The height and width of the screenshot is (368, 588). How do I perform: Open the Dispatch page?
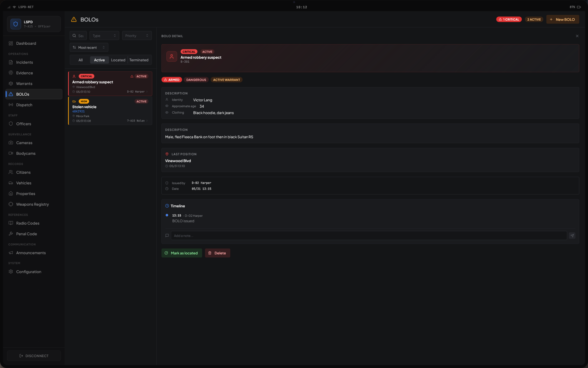[34, 105]
